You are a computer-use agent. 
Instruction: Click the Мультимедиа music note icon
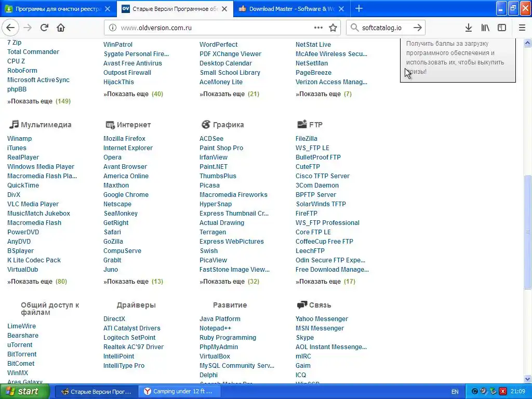[x=14, y=125]
